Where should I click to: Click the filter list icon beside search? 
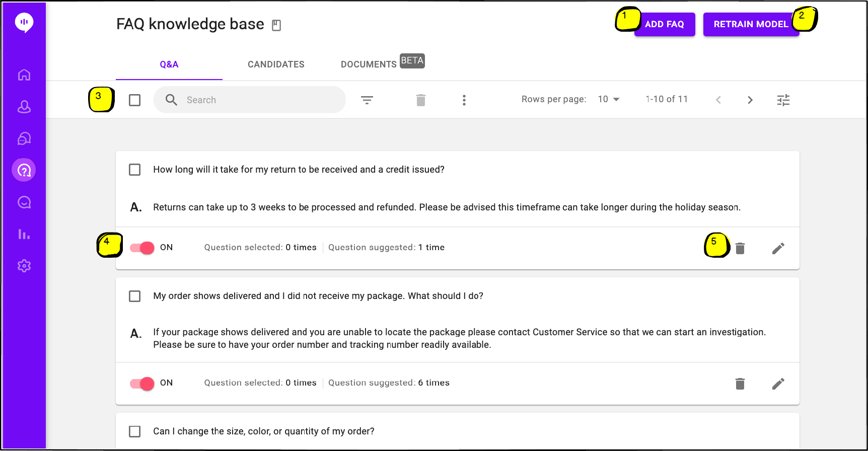[367, 100]
